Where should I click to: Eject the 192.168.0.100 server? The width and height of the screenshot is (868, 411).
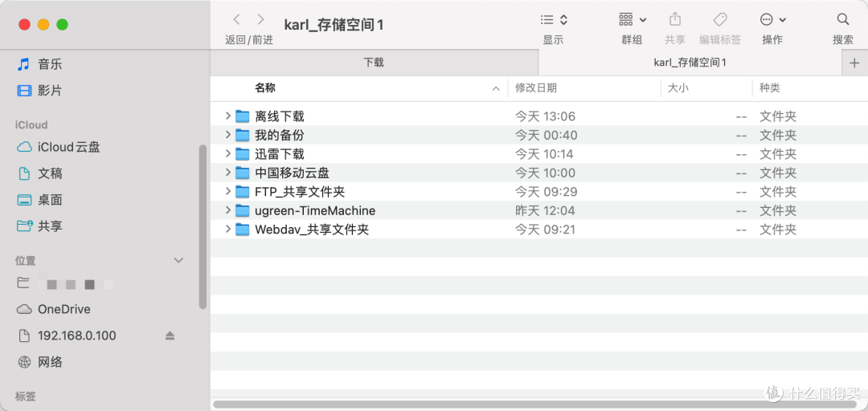tap(170, 336)
